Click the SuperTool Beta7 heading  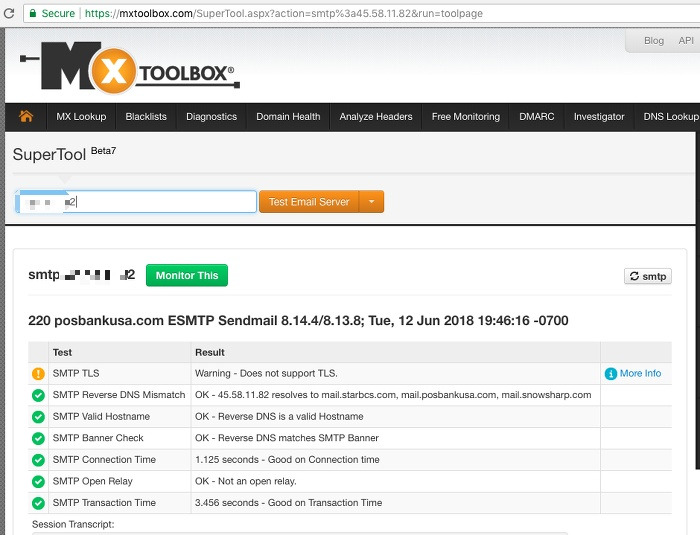point(64,154)
